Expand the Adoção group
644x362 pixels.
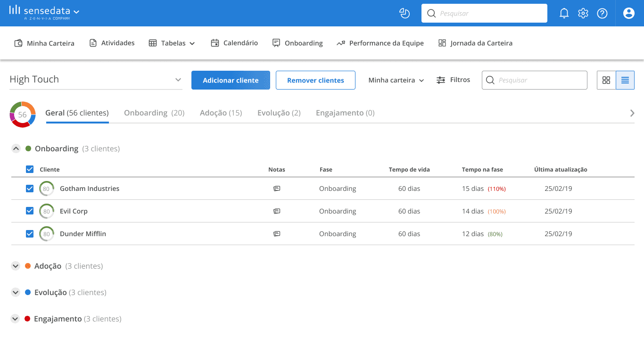[x=16, y=266]
